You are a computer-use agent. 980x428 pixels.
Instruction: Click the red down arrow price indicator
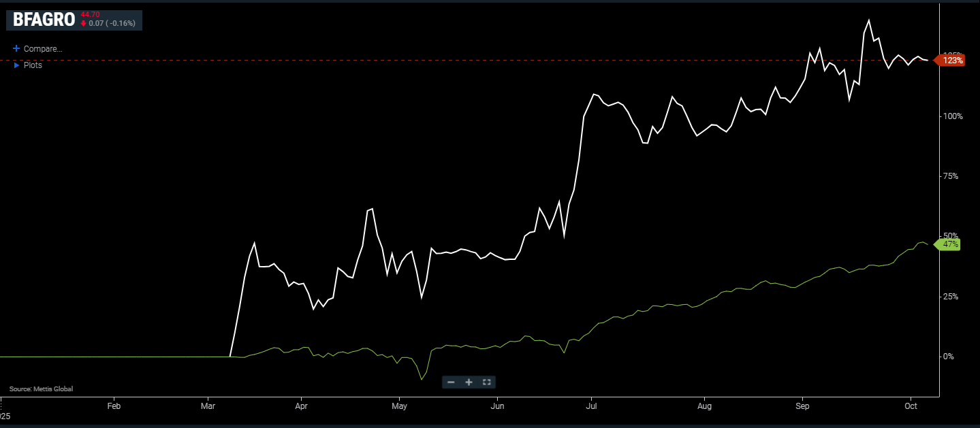(83, 24)
